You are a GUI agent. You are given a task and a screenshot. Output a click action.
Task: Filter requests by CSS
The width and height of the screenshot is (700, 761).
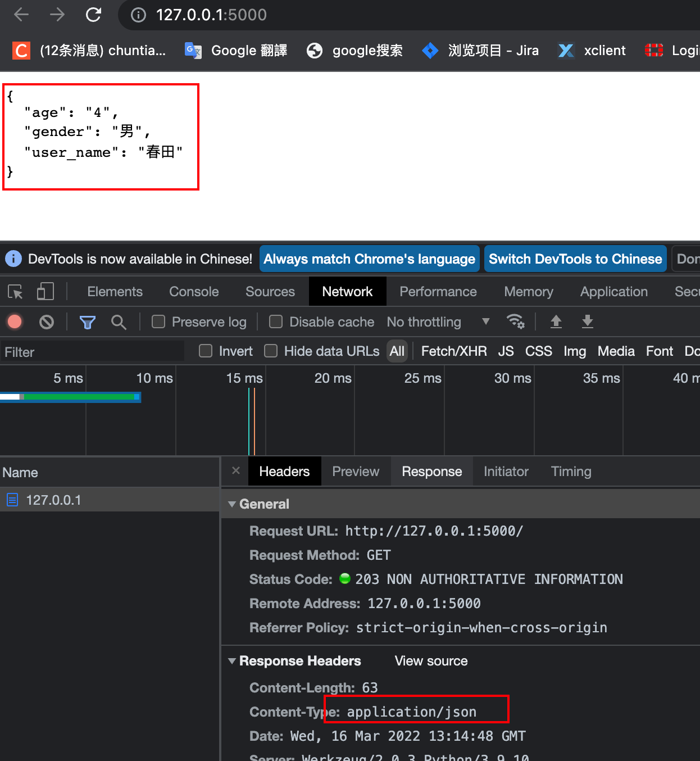(538, 351)
